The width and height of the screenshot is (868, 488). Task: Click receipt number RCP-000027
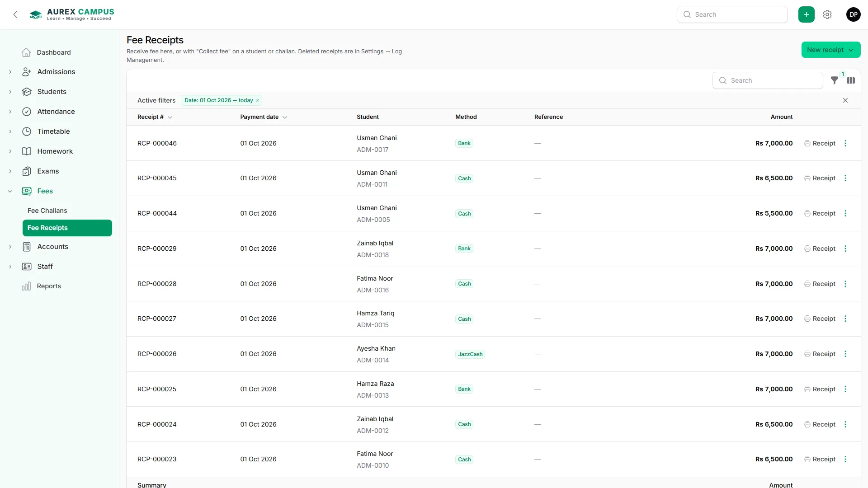157,319
